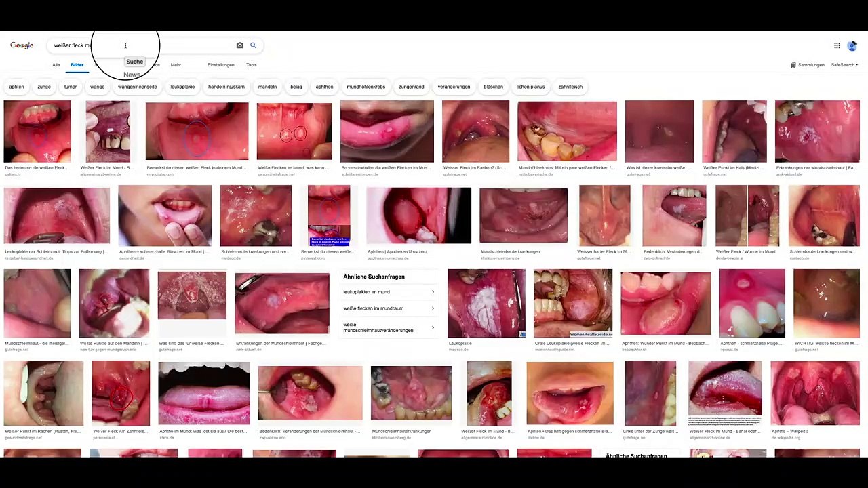This screenshot has height=488, width=868.
Task: Choose the 'handeln njuskam' chip
Action: (x=226, y=87)
